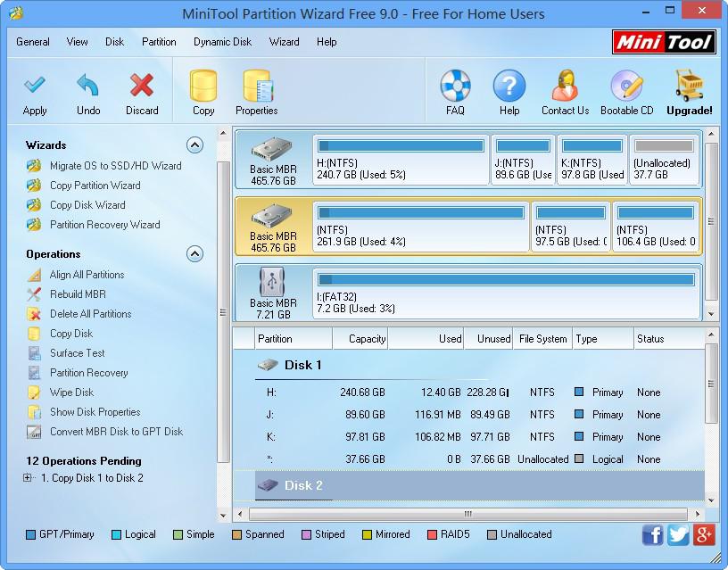
Task: Sort by the File System column header
Action: 542,339
